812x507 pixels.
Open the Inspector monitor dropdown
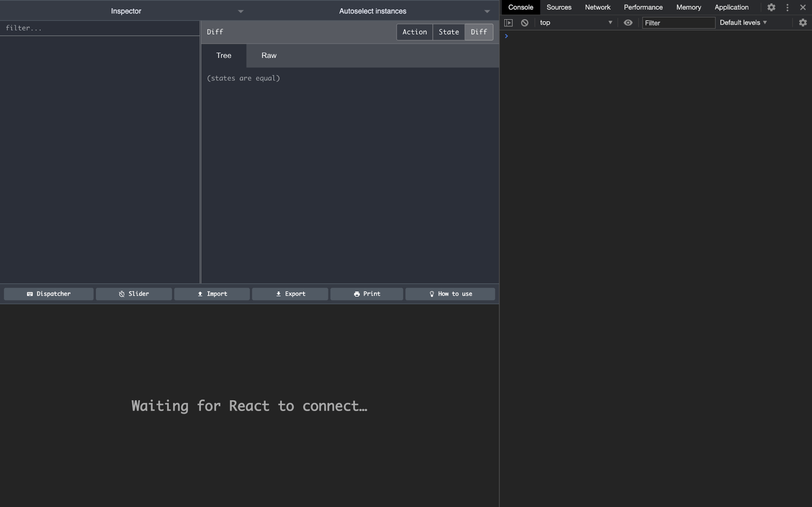tap(240, 11)
